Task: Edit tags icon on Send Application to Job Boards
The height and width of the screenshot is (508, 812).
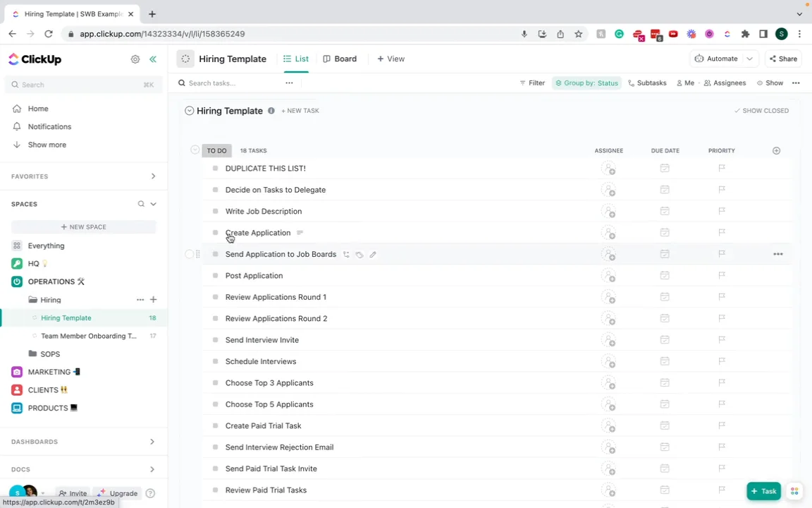Action: 359,255
